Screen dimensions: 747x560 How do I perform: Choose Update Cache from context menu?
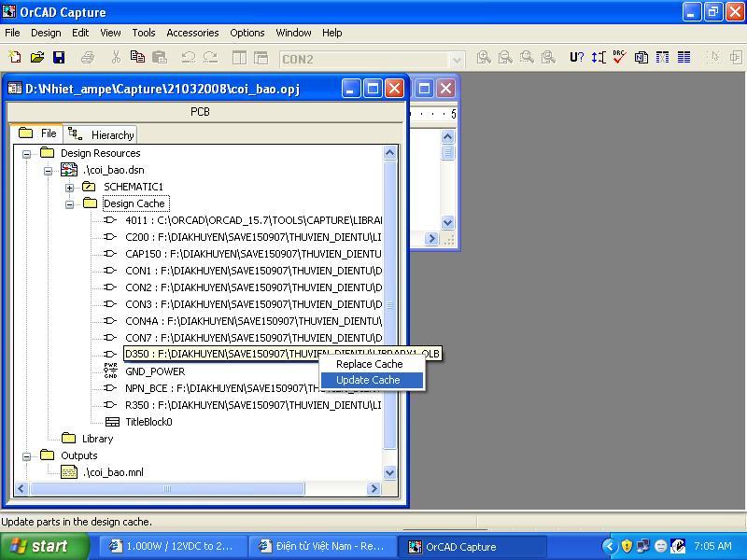coord(372,380)
